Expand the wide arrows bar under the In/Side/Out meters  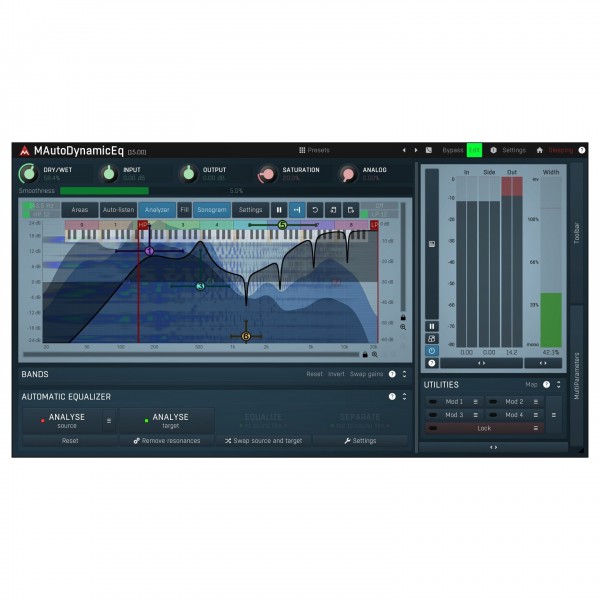point(481,363)
